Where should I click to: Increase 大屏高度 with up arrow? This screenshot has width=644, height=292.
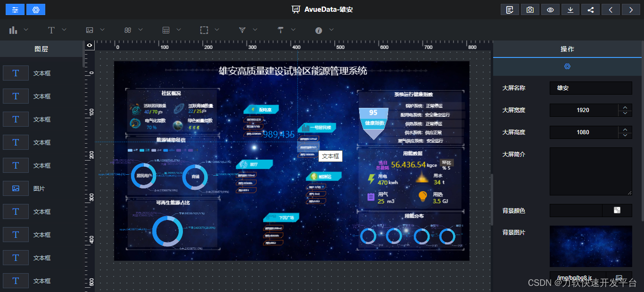(625, 129)
